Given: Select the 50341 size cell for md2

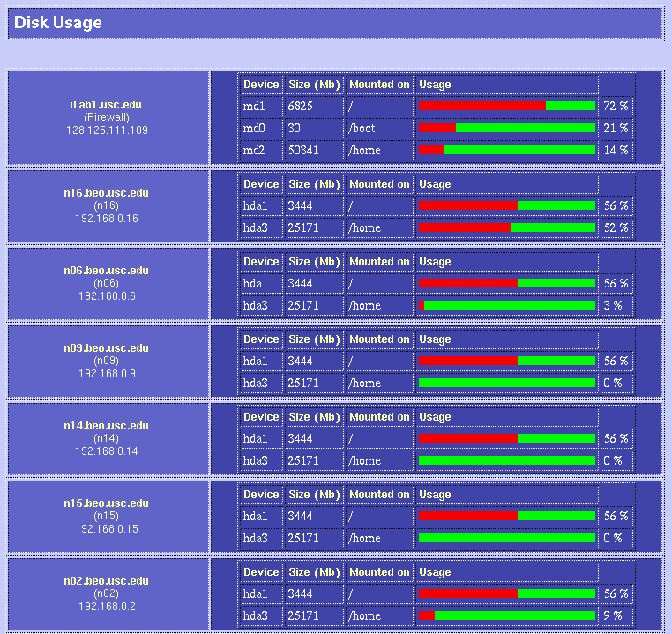Looking at the screenshot, I should tap(302, 150).
